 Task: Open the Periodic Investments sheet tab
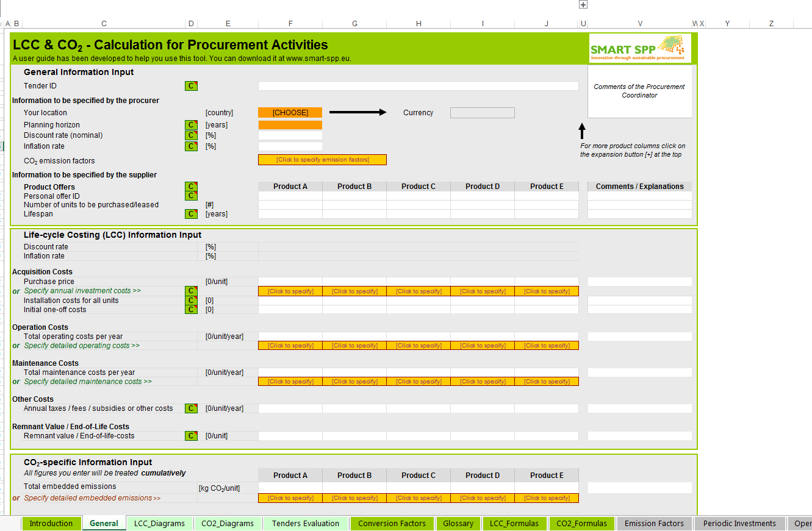[739, 523]
